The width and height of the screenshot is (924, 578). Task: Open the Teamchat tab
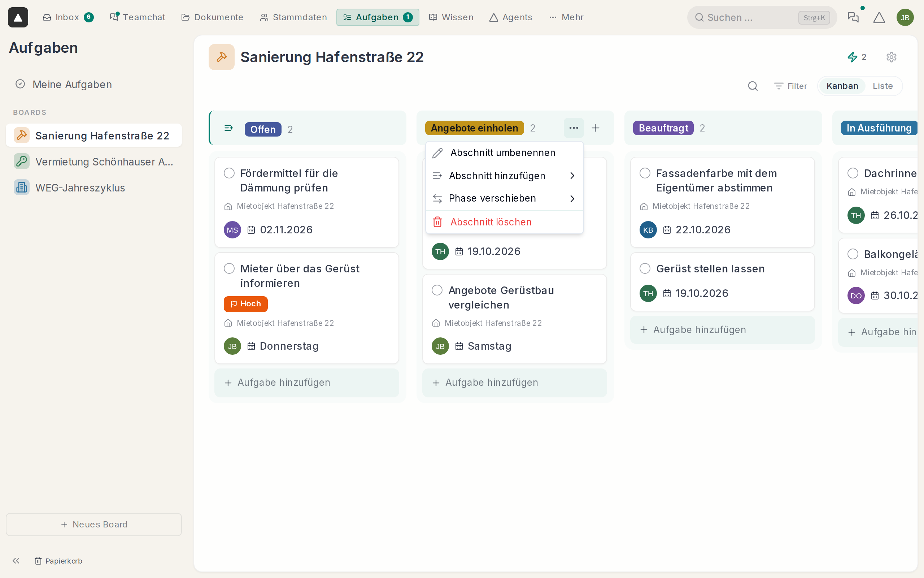[x=138, y=17]
